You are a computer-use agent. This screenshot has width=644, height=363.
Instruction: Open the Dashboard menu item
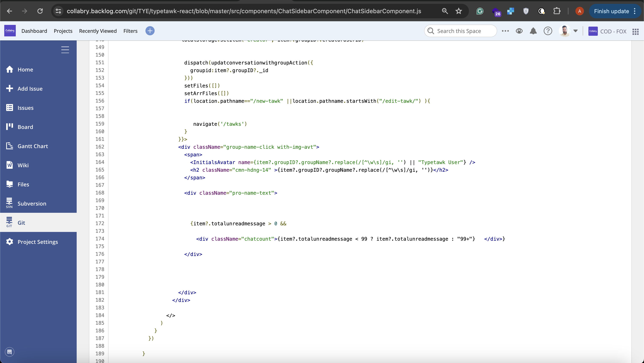34,31
